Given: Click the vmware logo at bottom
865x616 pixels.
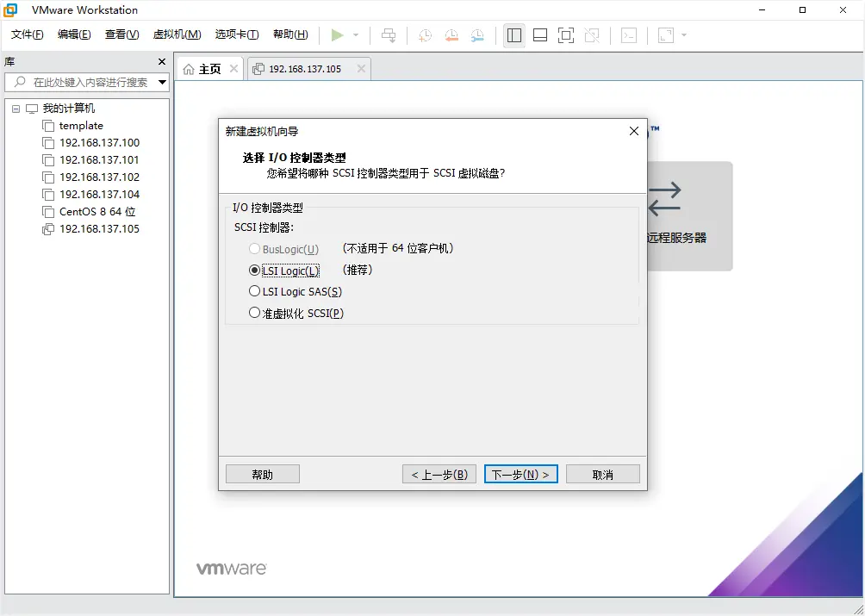Looking at the screenshot, I should [x=232, y=569].
